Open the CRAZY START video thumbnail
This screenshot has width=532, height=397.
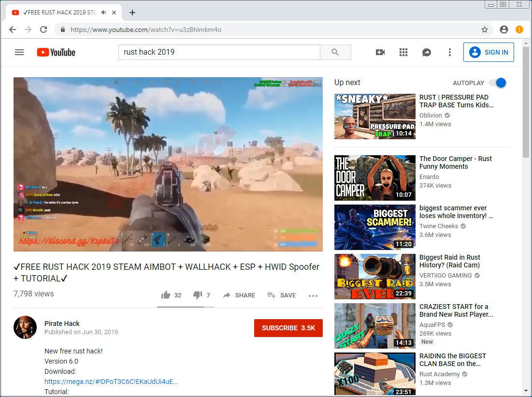[374, 326]
